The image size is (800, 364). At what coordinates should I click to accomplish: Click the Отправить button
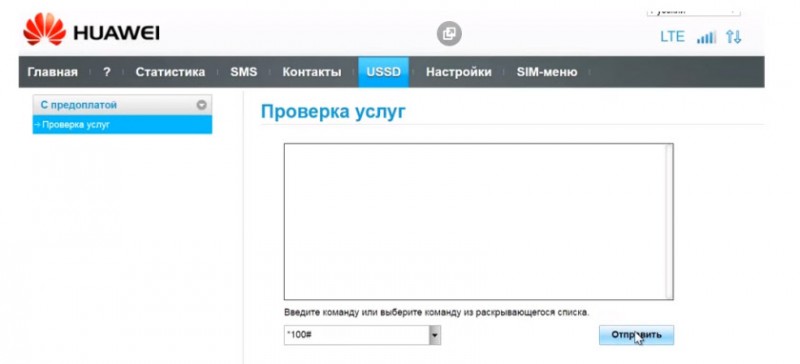(636, 335)
